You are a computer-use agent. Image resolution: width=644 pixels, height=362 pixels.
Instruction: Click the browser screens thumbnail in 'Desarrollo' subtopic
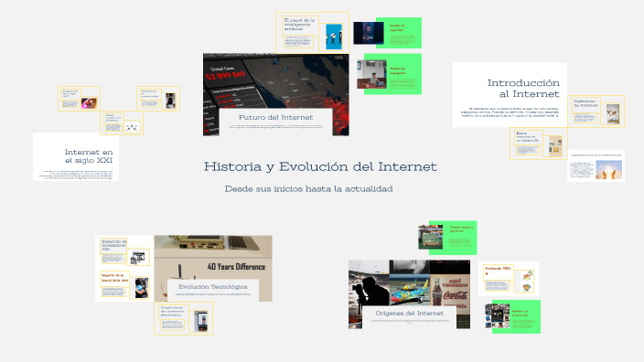coord(137,258)
